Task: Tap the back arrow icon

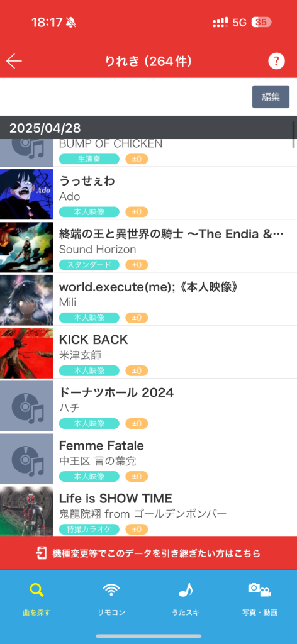Action: point(14,61)
